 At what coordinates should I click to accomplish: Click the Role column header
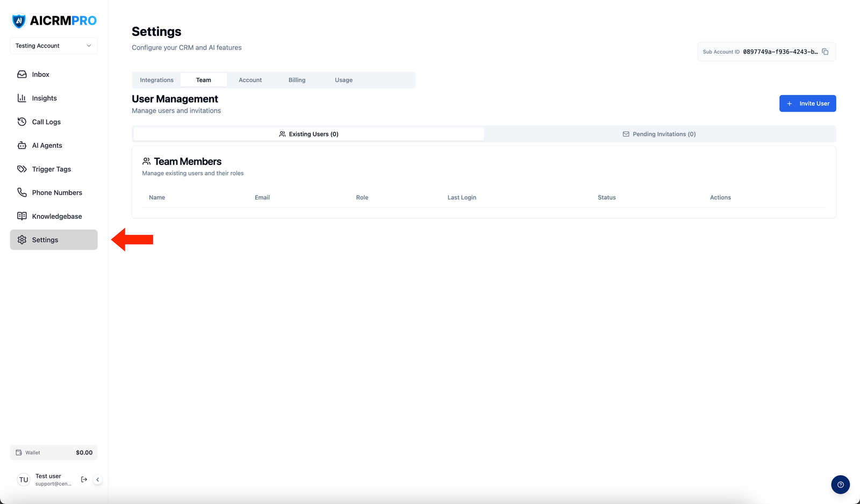[362, 198]
